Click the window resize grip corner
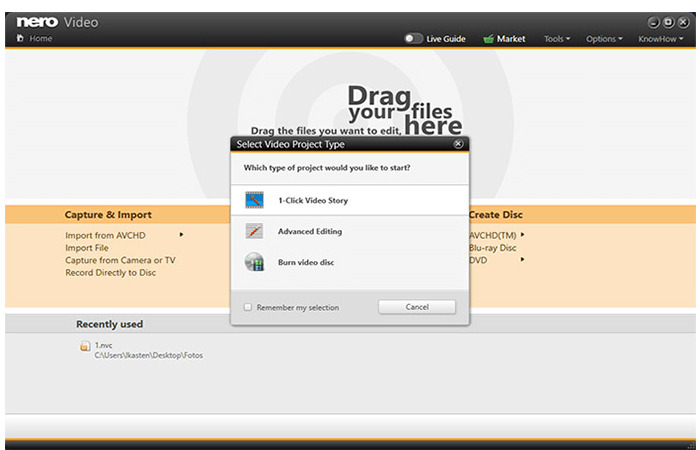700x450 pixels. coord(692,445)
